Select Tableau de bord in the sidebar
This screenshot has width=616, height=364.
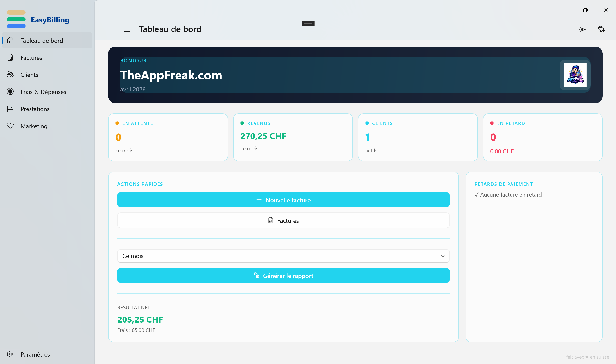click(x=41, y=40)
